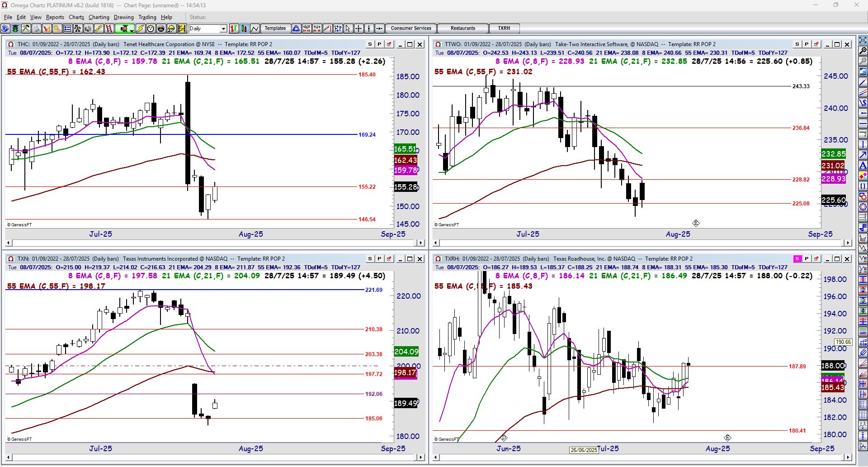Toggle the crosshair cursor tool
Screen dimensions: 868x467
[x=359, y=29]
